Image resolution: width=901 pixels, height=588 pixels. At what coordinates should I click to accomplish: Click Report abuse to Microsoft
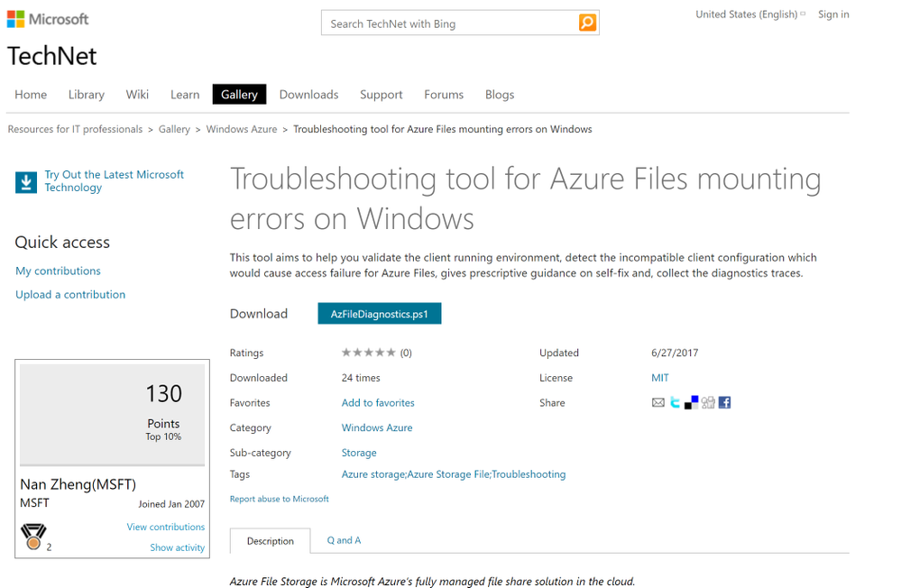point(280,499)
